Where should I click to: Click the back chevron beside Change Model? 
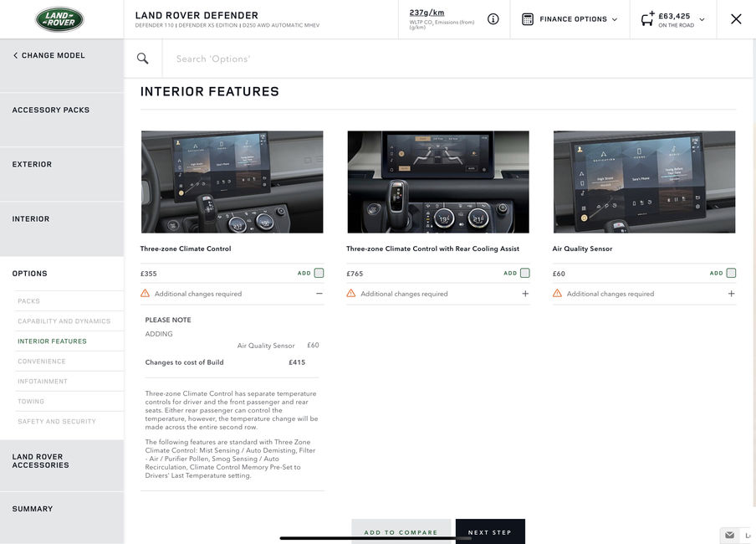(x=15, y=55)
